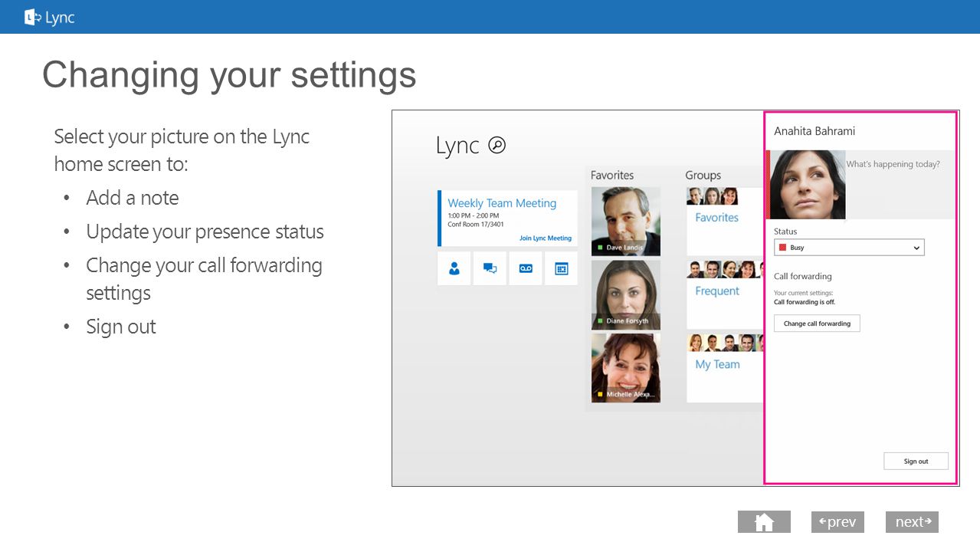Image resolution: width=980 pixels, height=552 pixels.
Task: Click the '1:00 PM - 2:00 PM' meeting time
Action: click(x=473, y=216)
